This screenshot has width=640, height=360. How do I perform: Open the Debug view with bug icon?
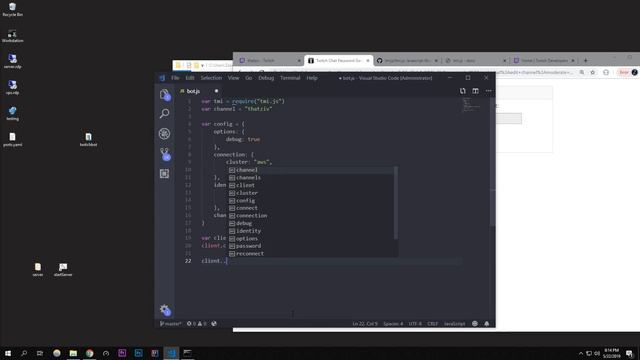click(164, 134)
